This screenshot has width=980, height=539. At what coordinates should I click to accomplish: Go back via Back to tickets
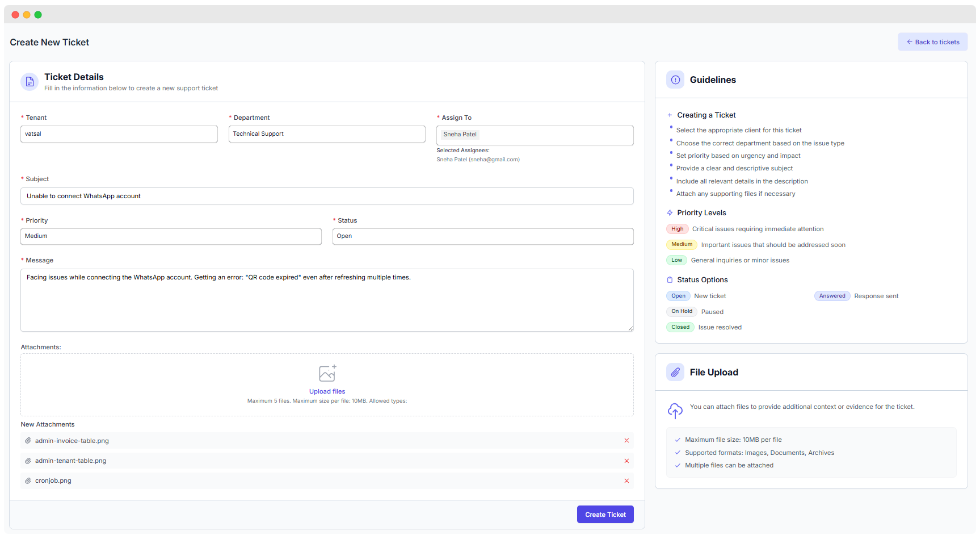coord(932,42)
